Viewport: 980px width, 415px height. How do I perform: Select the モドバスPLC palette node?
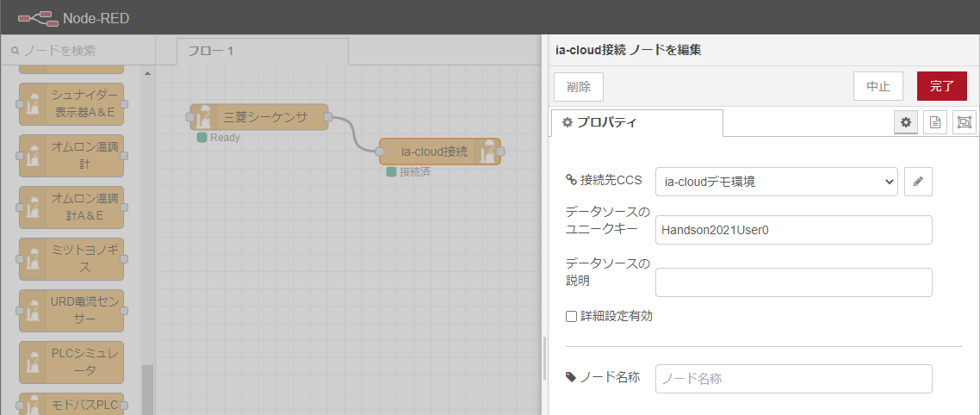pyautogui.click(x=71, y=404)
